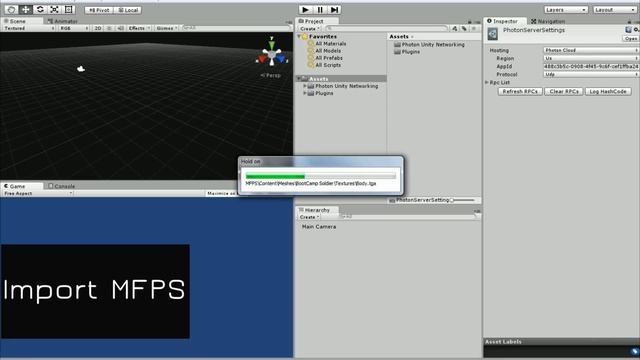Open the Layers dropdown
The image size is (640, 360).
point(566,9)
